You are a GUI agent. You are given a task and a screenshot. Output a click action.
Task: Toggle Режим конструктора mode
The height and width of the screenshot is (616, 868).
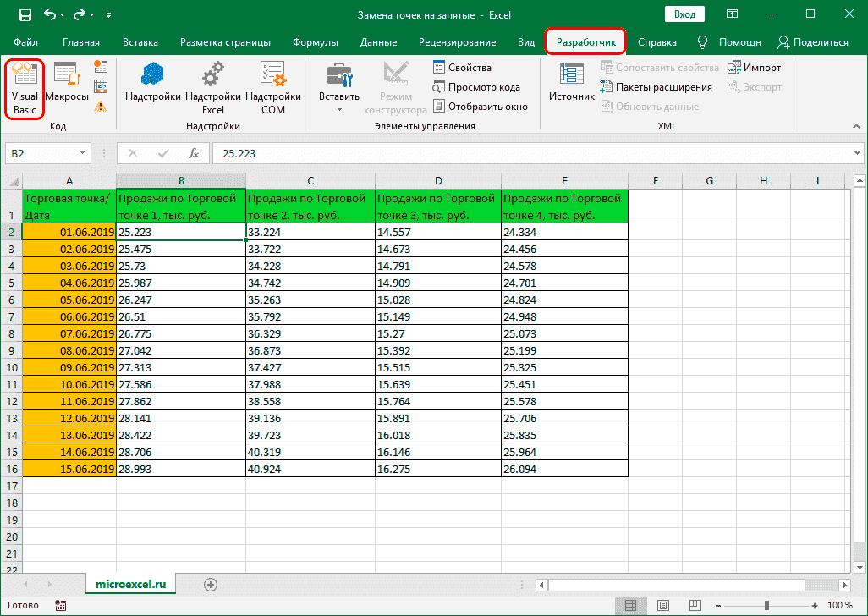tap(395, 85)
